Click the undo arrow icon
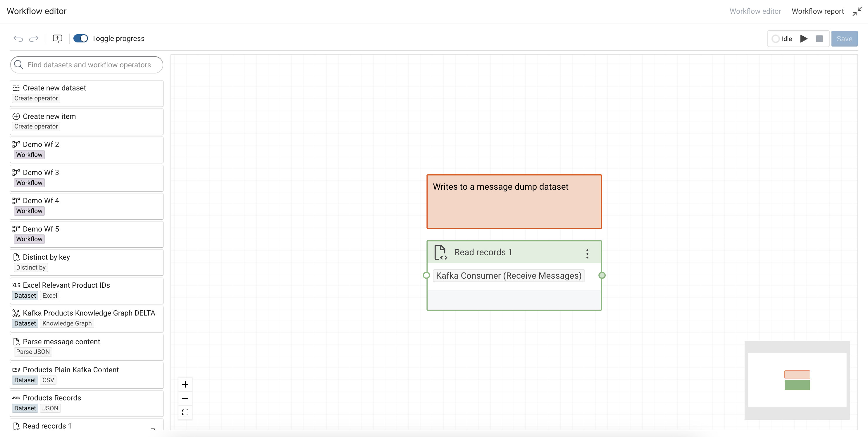Viewport: 868px width, 437px height. [x=18, y=38]
